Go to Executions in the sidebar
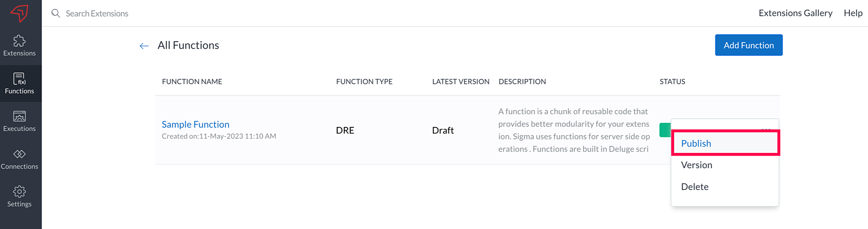This screenshot has height=229, width=868. coord(20,121)
